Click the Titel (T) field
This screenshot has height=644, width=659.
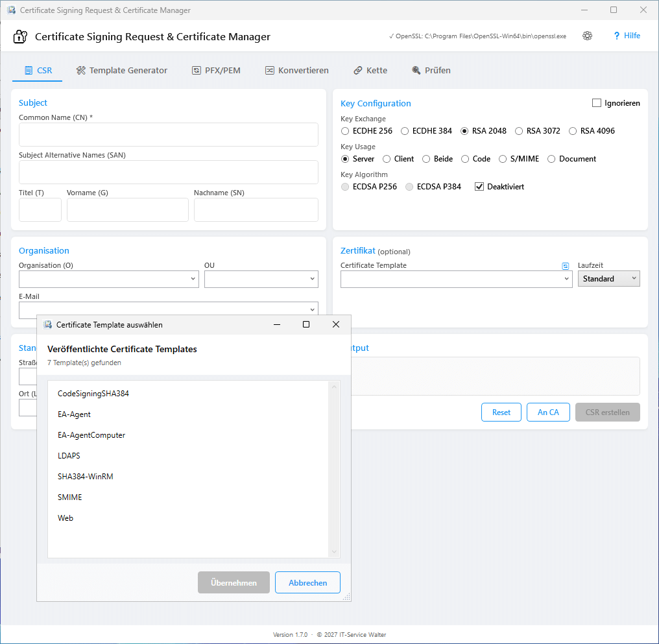click(x=40, y=209)
